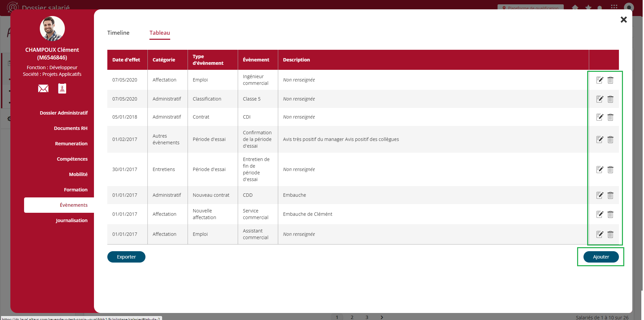
Task: Close the employee dossier dialog
Action: point(623,20)
